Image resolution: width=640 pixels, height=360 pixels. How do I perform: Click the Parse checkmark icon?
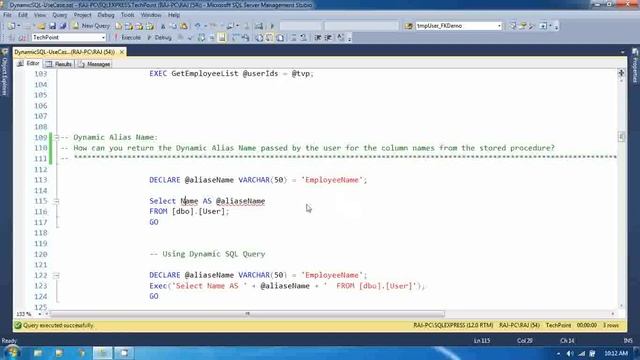190,38
